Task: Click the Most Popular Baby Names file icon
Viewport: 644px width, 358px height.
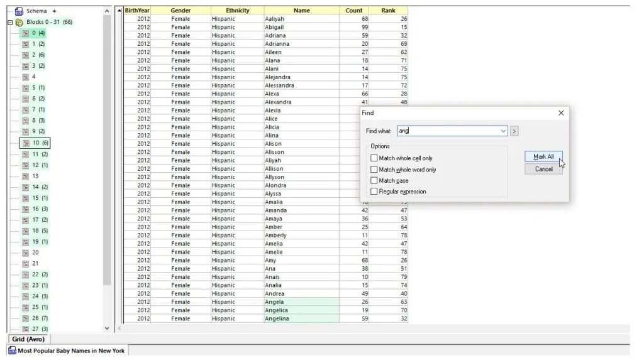Action: [12, 351]
